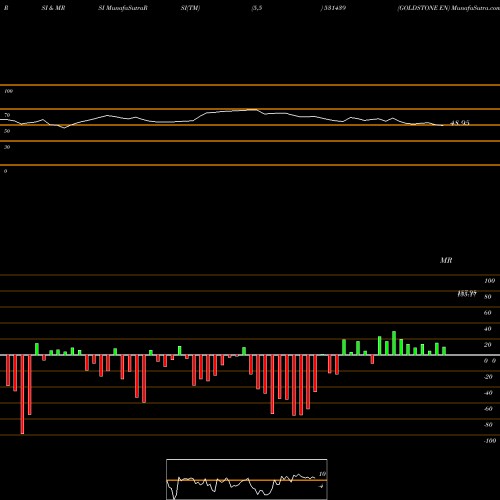Click the MR axis label -60
Viewport: 500px width, 500px height.
click(x=488, y=409)
